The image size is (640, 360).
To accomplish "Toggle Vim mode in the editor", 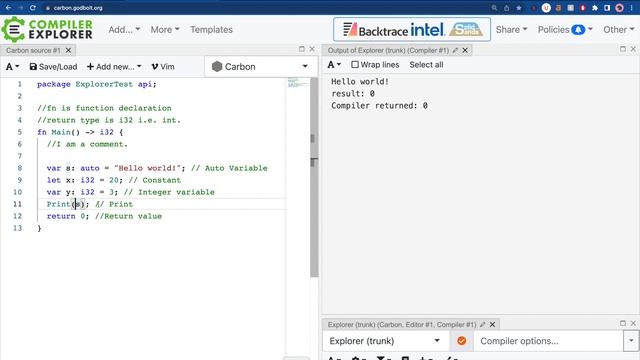I will coord(163,67).
